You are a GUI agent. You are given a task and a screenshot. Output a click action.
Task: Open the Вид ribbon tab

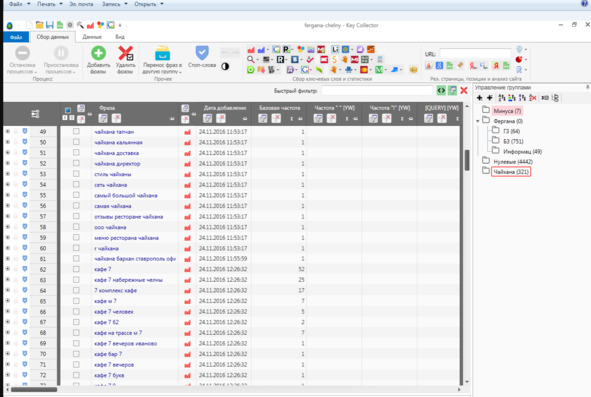(120, 37)
